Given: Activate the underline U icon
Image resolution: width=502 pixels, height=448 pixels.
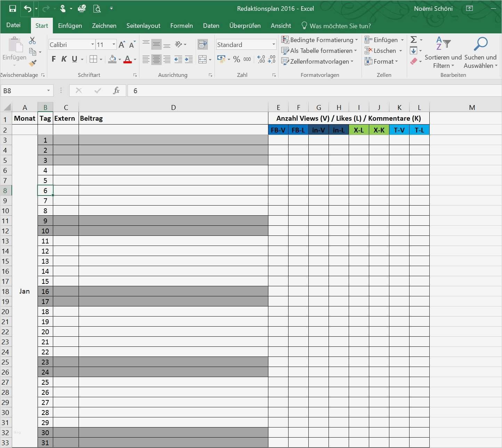Looking at the screenshot, I should click(75, 59).
